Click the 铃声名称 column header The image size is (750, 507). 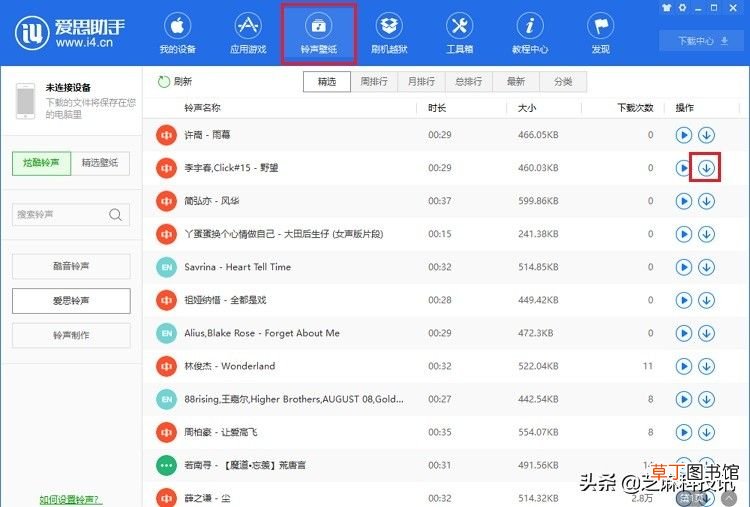coord(202,108)
